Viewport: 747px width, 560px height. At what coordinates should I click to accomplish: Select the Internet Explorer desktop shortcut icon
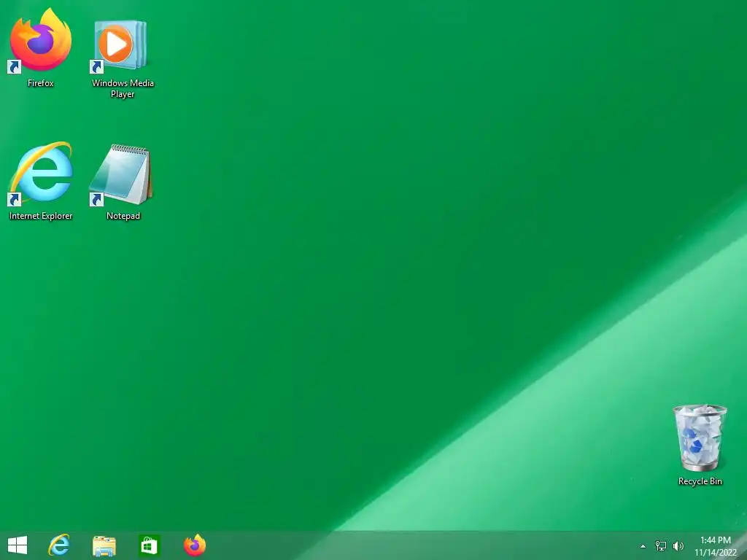pos(41,173)
